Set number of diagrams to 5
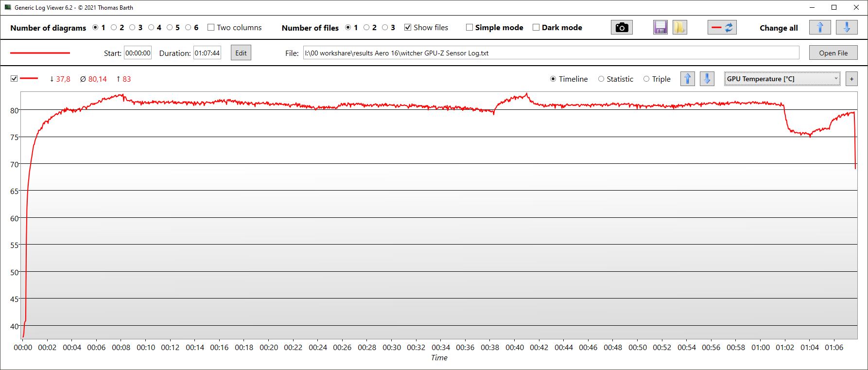This screenshot has width=868, height=370. (x=170, y=28)
